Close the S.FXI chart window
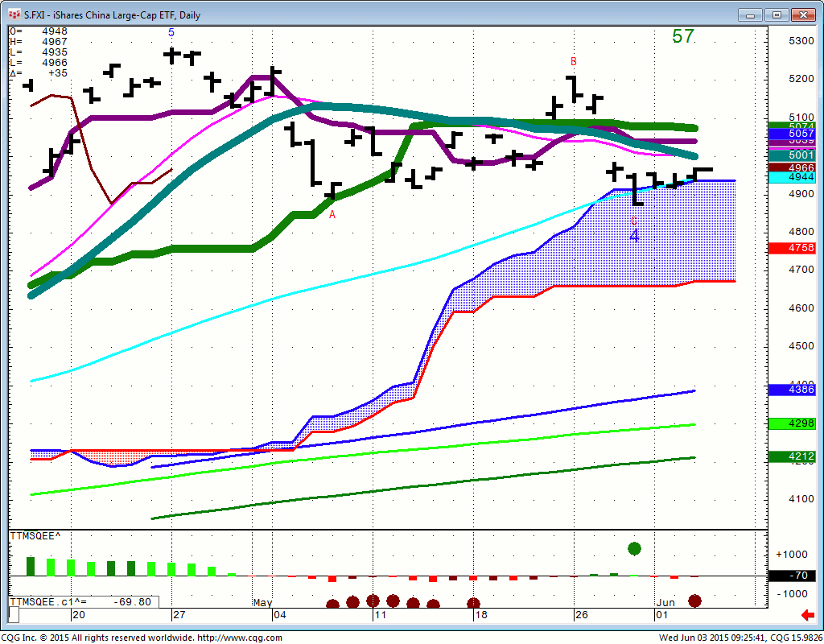This screenshot has height=644, width=824. tap(803, 14)
